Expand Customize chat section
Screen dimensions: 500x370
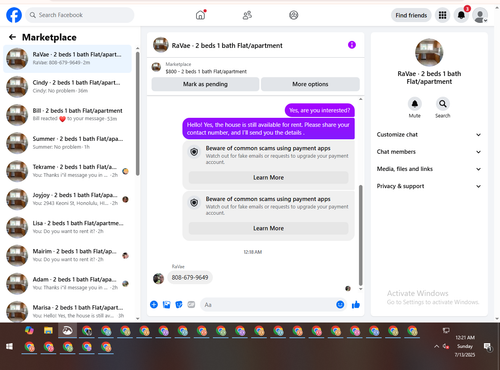[x=429, y=135]
